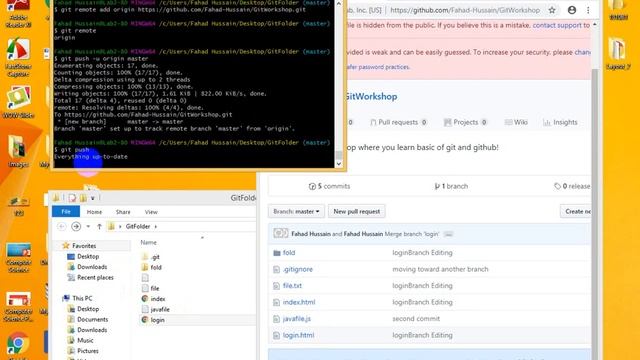Viewport: 640px width, 360px height.
Task: Click the Create new file button
Action: click(576, 211)
